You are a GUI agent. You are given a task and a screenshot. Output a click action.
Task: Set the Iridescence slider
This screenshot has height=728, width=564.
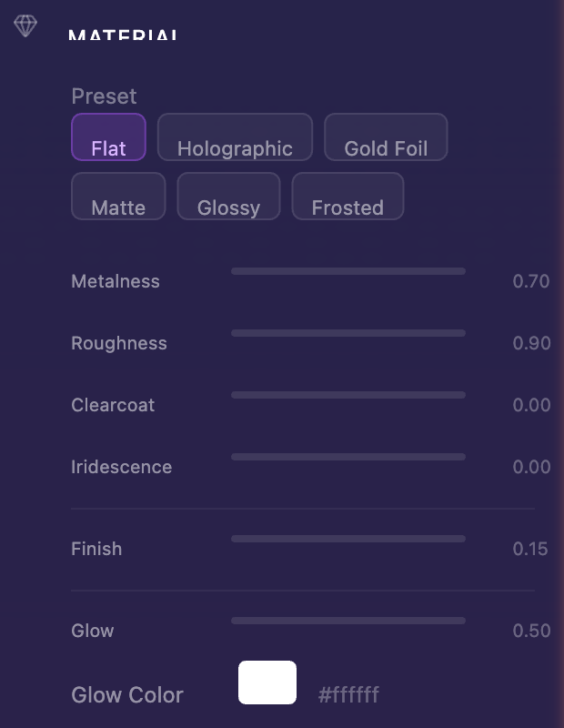tap(348, 457)
